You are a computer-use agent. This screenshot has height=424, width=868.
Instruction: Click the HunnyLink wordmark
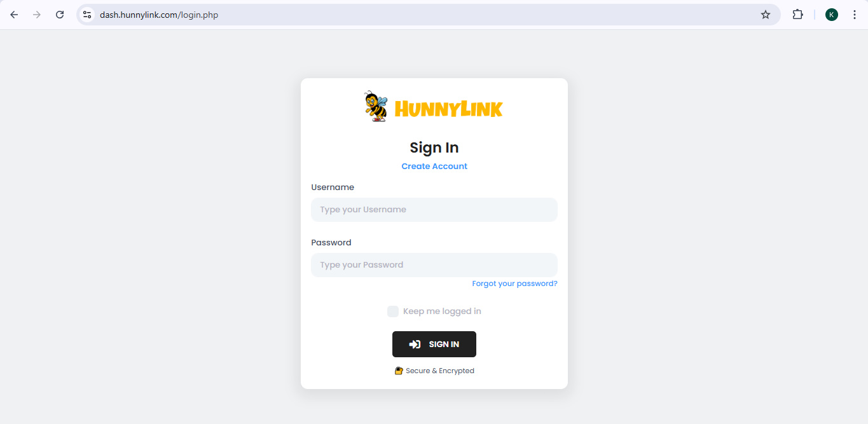(x=448, y=109)
